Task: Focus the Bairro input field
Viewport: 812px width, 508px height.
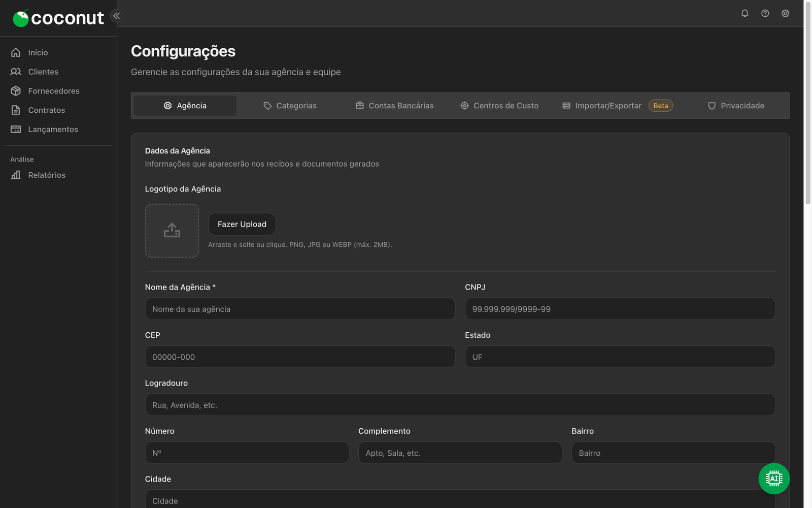Action: [x=673, y=453]
